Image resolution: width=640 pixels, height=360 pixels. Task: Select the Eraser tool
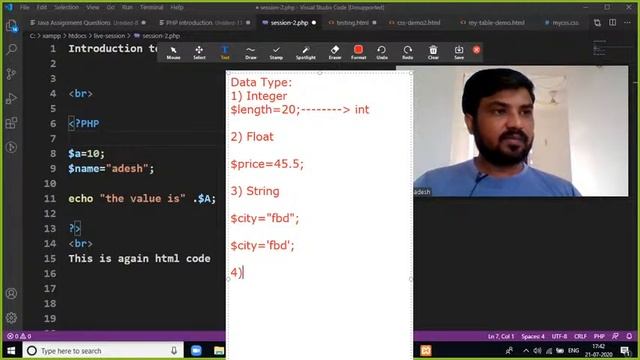point(335,52)
